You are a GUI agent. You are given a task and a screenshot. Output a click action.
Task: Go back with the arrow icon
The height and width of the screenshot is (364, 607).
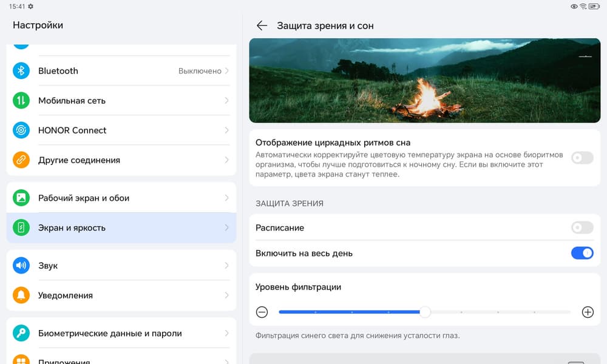(x=262, y=25)
